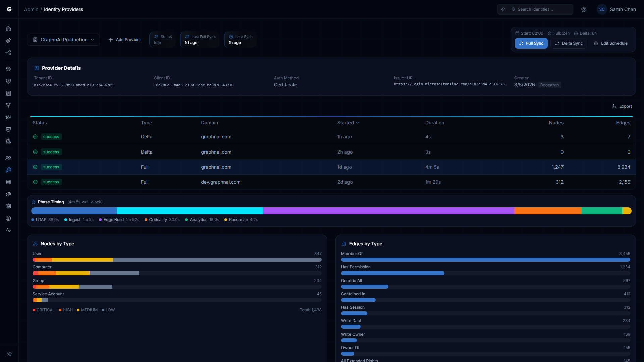Select the AI sparkles icon in the sidebar
644x362 pixels.
(x=8, y=41)
